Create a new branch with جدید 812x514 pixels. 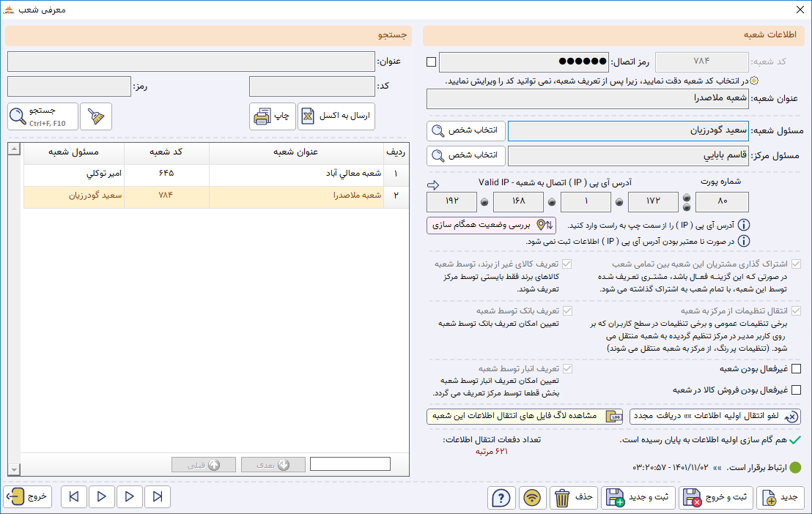pos(780,497)
